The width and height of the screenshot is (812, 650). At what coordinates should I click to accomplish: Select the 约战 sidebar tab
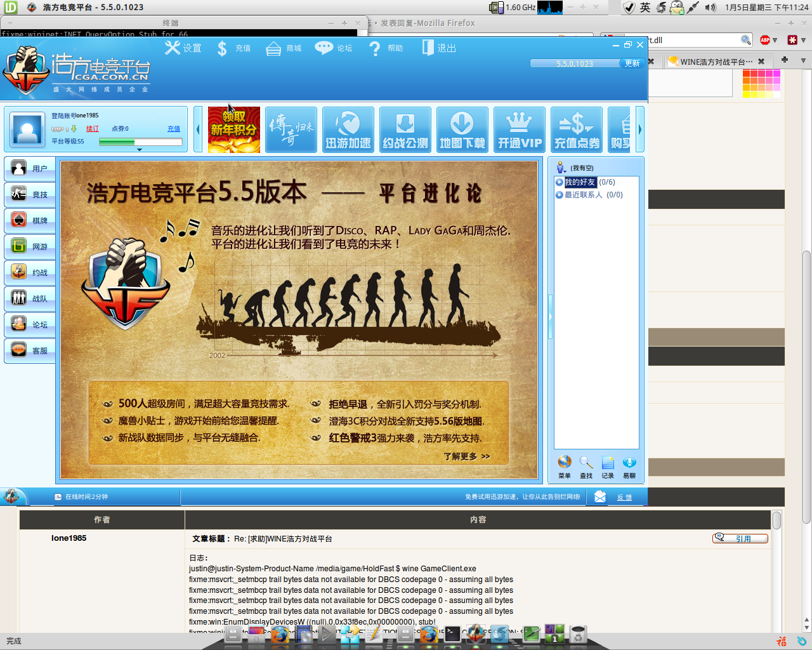coord(30,272)
